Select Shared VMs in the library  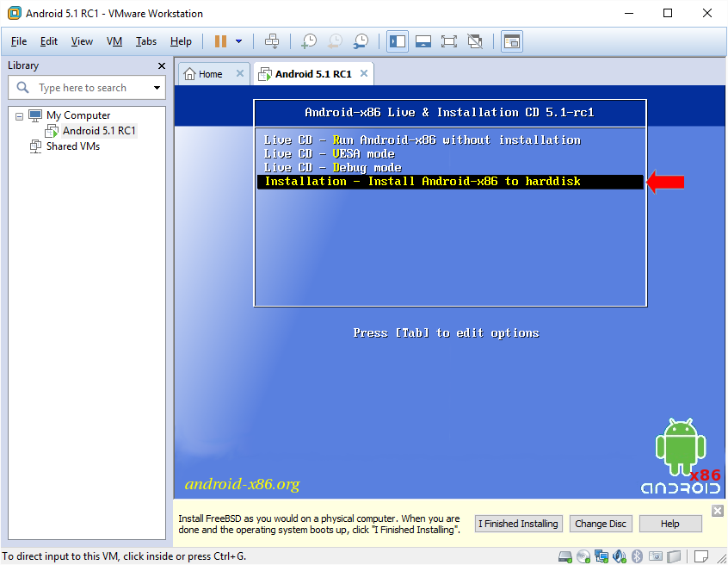(73, 146)
